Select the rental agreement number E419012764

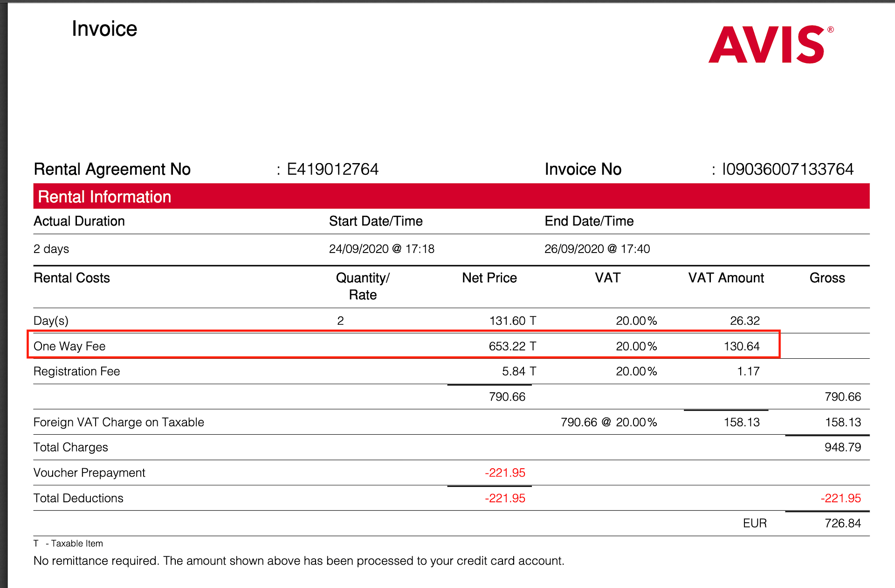click(x=332, y=169)
